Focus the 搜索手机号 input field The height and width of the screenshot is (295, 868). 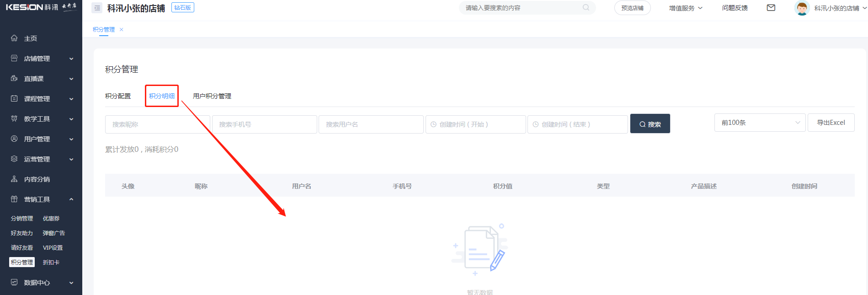(264, 124)
